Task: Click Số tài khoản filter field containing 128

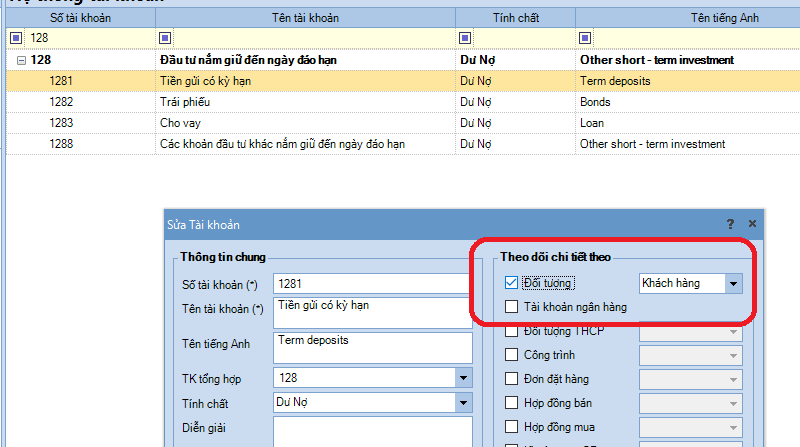Action: 90,38
